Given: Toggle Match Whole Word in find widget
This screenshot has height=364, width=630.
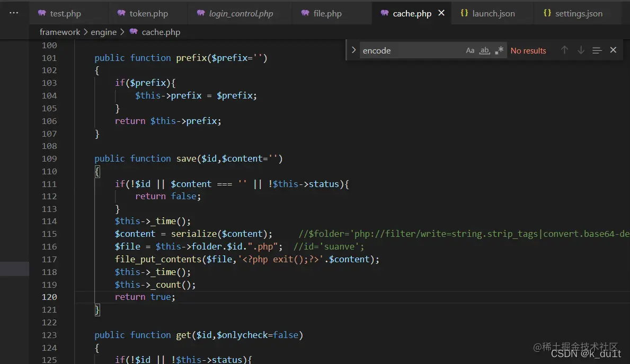Looking at the screenshot, I should 484,50.
